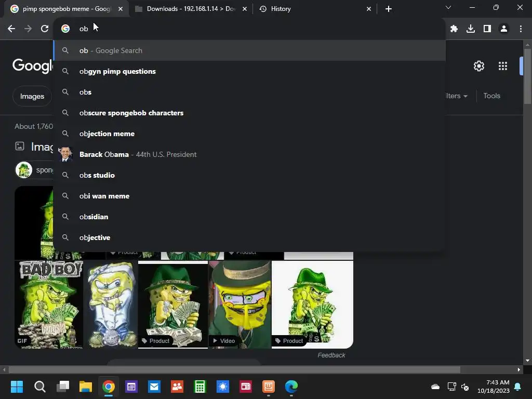Viewport: 532px width, 399px height.
Task: Choose the 'obs' suggestion
Action: click(249, 92)
